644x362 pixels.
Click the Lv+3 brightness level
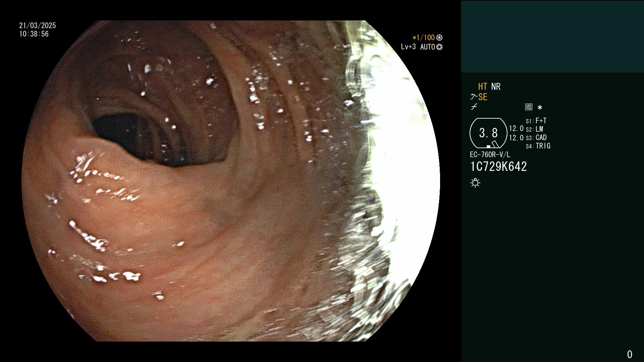click(408, 47)
